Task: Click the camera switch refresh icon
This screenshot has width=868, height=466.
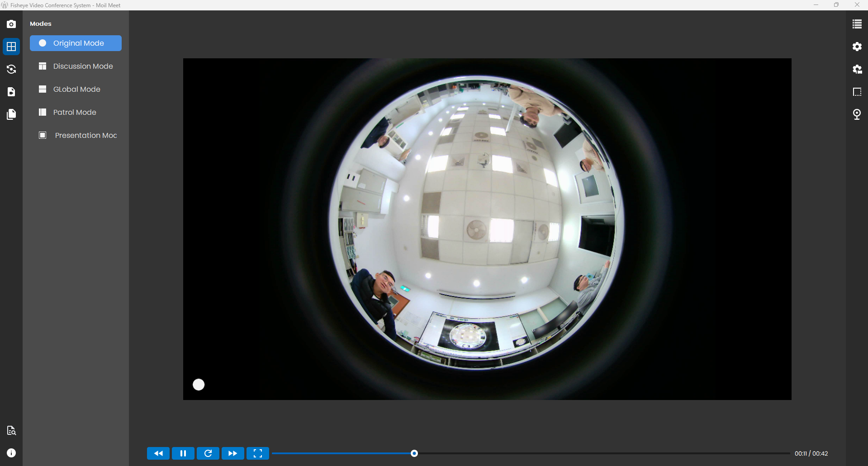Action: click(11, 69)
